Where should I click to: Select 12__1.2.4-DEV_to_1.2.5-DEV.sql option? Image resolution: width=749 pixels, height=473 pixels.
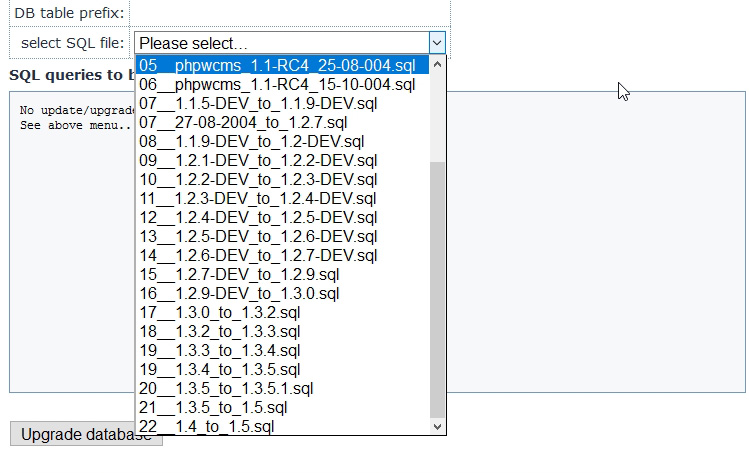pos(258,217)
